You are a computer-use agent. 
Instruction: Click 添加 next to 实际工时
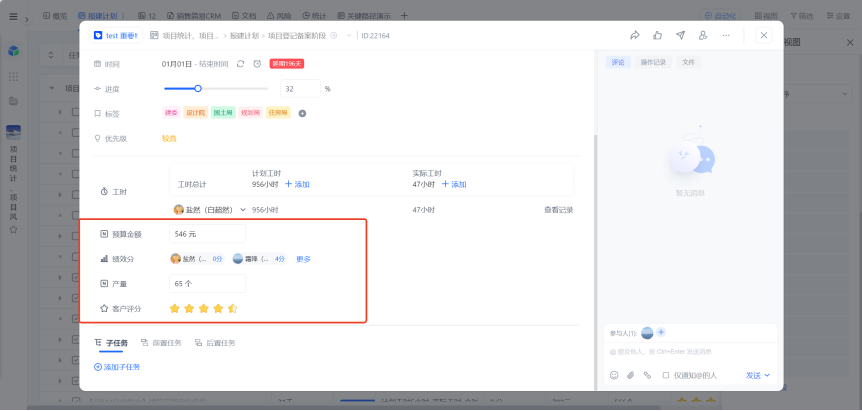coord(454,185)
